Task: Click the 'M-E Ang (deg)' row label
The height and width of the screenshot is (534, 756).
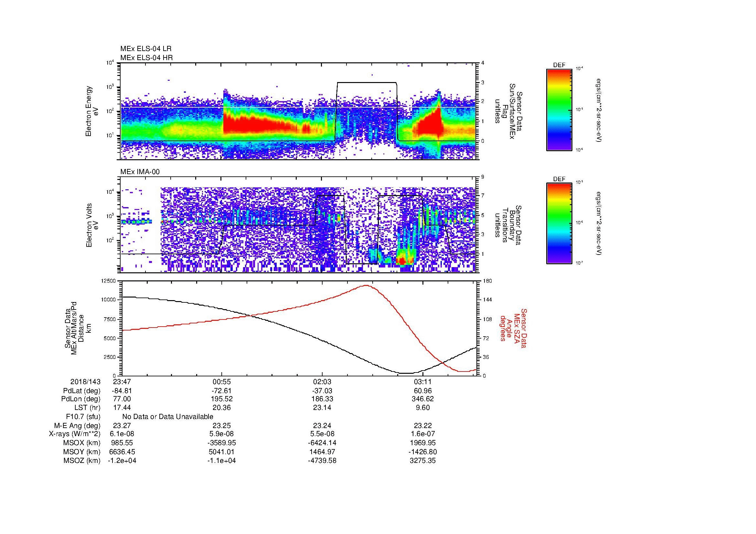Action: click(x=77, y=425)
